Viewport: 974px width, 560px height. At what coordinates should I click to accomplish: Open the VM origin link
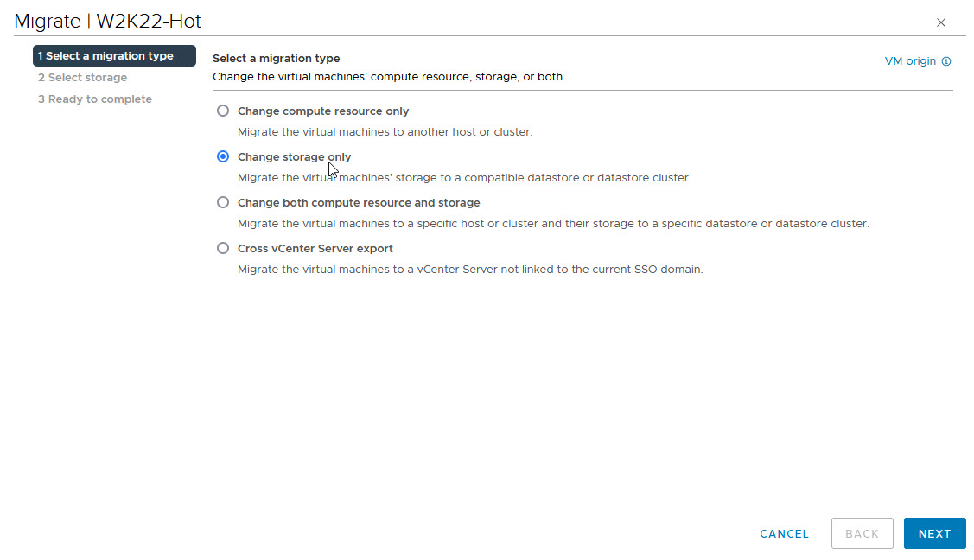coord(910,61)
